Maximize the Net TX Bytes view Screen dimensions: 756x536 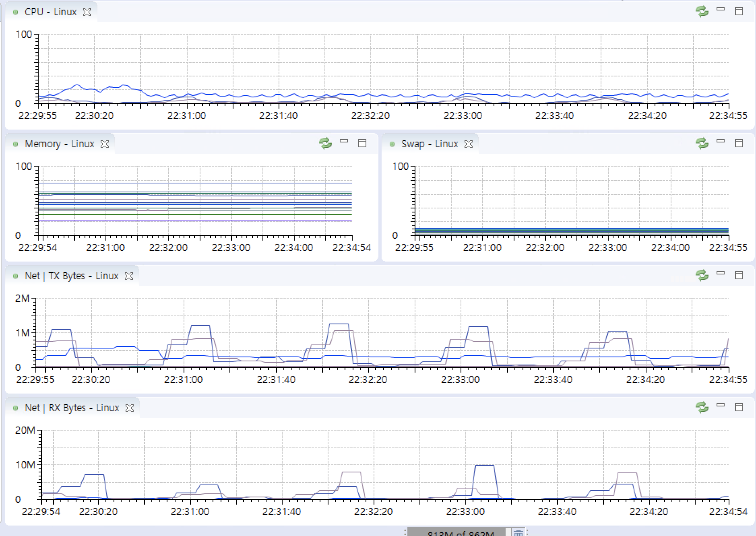pos(739,275)
